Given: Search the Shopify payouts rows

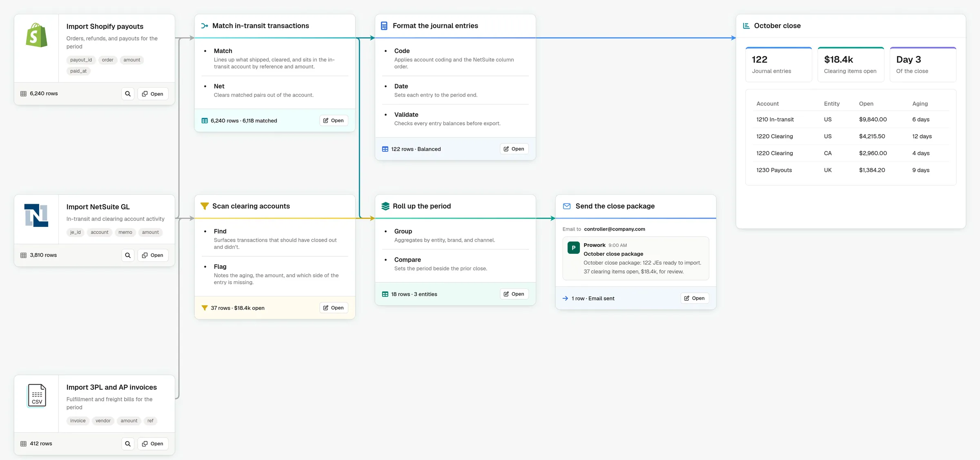Looking at the screenshot, I should (x=128, y=94).
